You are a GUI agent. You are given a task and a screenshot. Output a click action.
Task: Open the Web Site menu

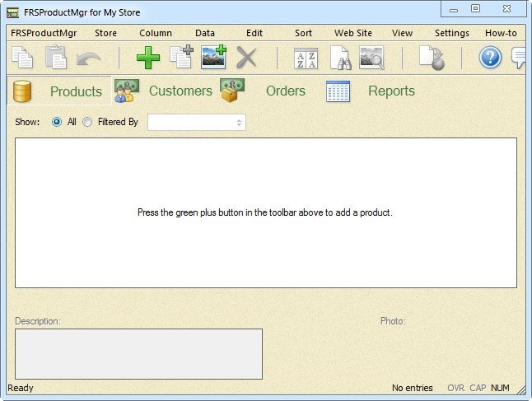point(352,33)
